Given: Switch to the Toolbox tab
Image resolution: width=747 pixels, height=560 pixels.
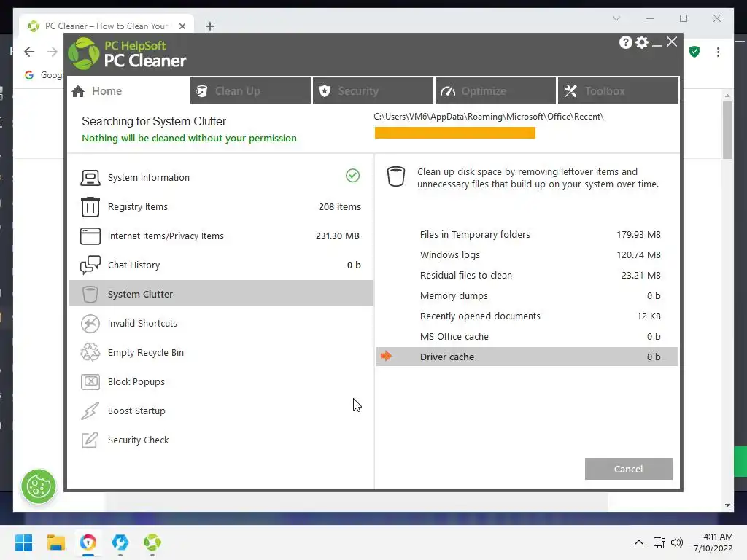Looking at the screenshot, I should click(619, 91).
